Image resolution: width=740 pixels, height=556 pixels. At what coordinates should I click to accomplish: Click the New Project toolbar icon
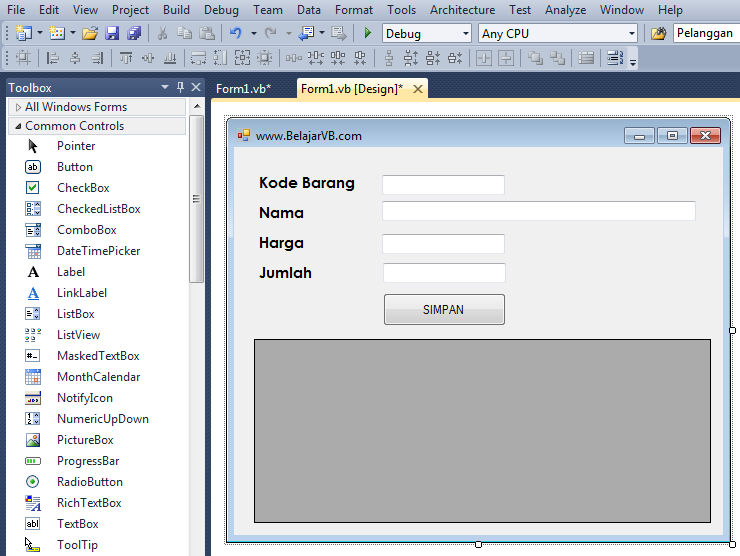[x=24, y=33]
